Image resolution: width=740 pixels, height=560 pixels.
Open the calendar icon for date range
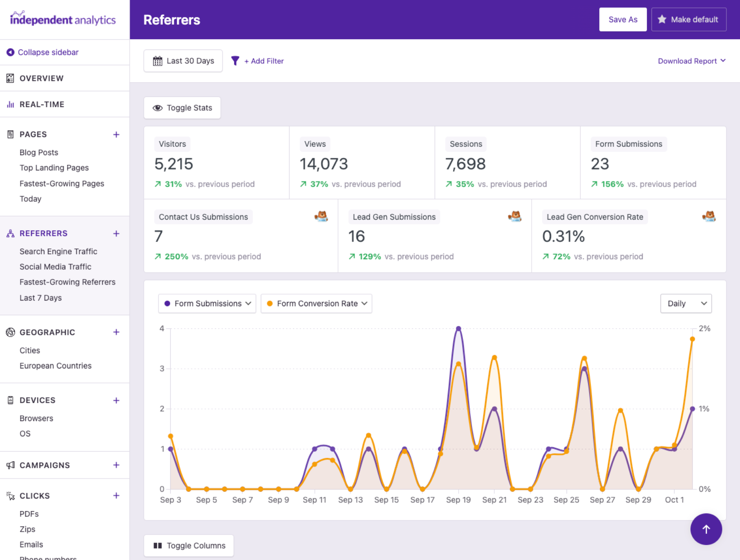[158, 61]
